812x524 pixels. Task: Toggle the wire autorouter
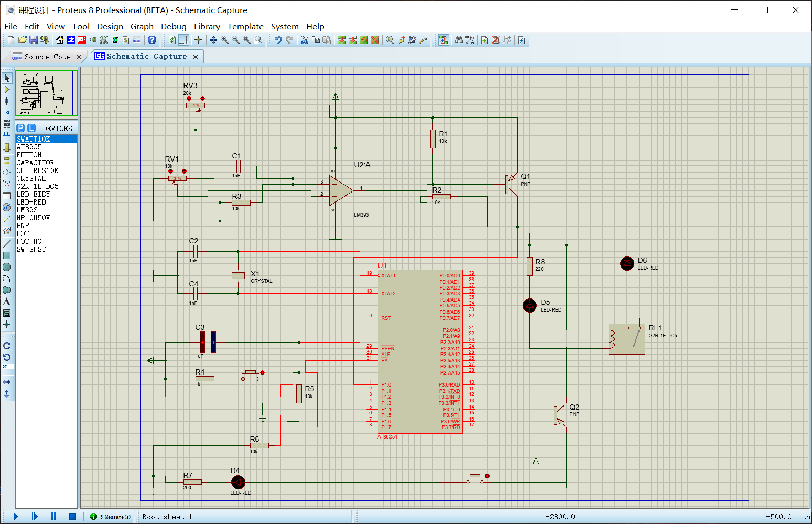[443, 40]
